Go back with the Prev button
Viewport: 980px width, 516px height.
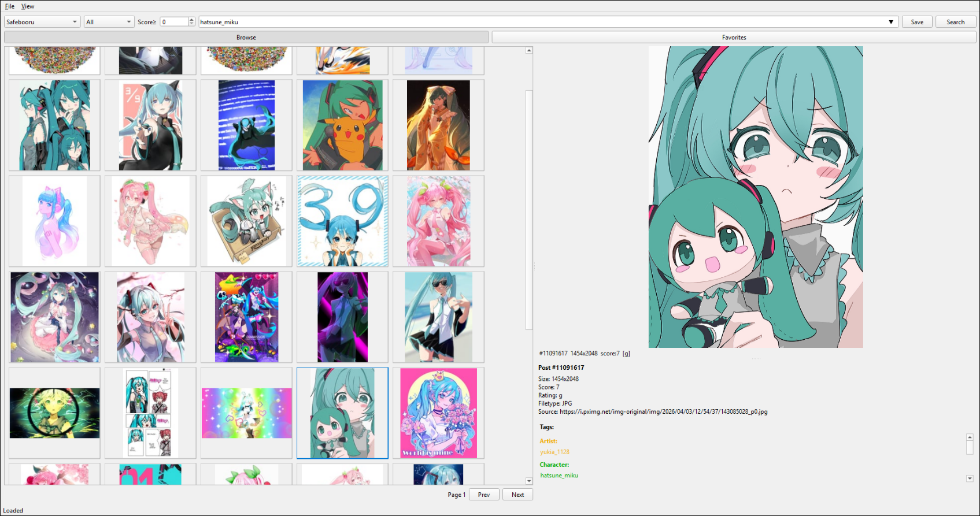pos(484,495)
